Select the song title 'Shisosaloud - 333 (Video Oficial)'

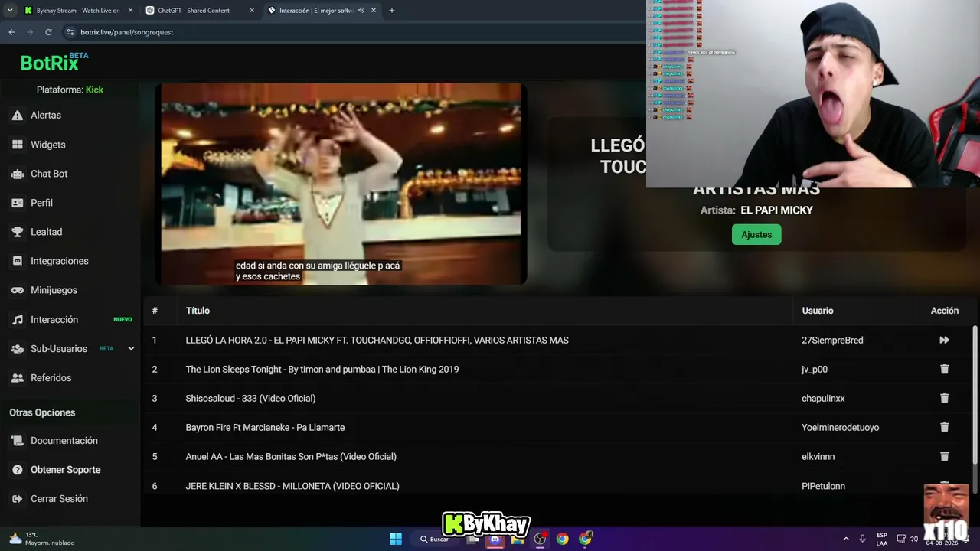tap(250, 398)
